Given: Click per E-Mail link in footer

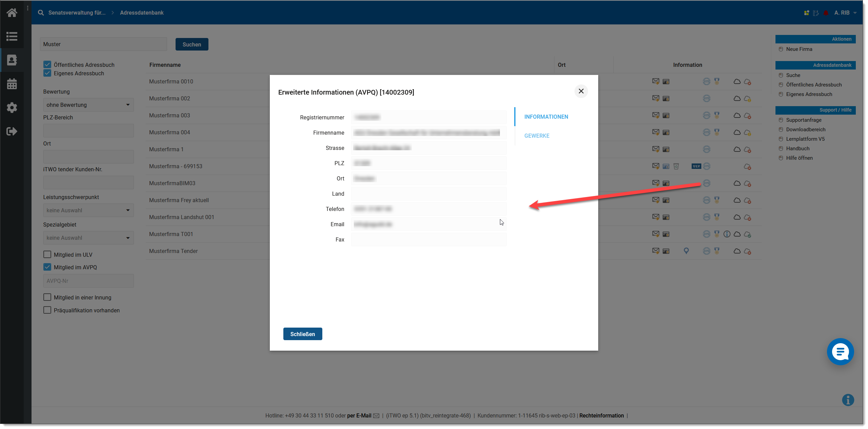Looking at the screenshot, I should [359, 415].
